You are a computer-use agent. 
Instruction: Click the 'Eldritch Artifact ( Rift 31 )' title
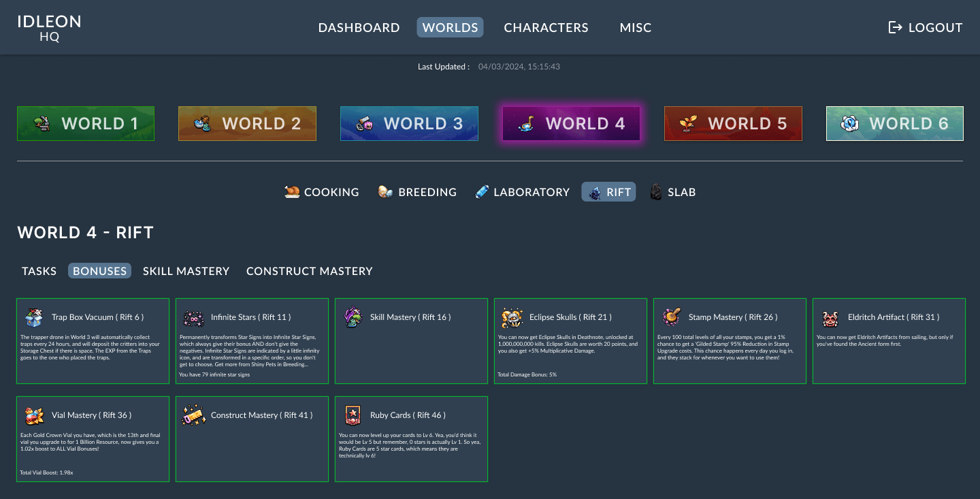click(x=894, y=317)
